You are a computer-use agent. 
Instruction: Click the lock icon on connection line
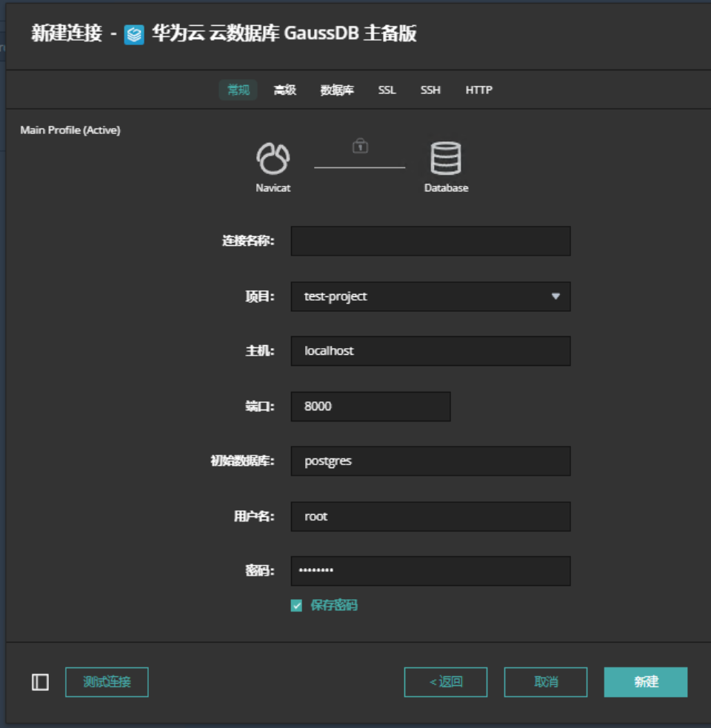(x=360, y=146)
